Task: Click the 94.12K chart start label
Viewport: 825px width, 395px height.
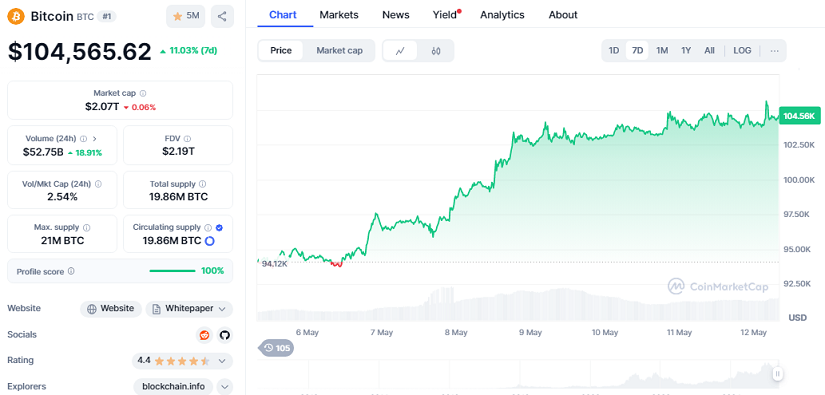Action: pos(275,264)
